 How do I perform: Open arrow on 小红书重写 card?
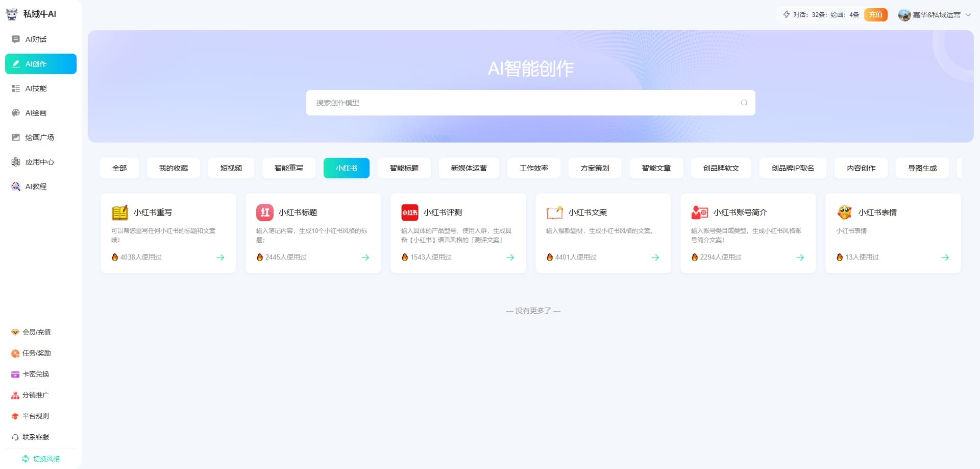[220, 257]
